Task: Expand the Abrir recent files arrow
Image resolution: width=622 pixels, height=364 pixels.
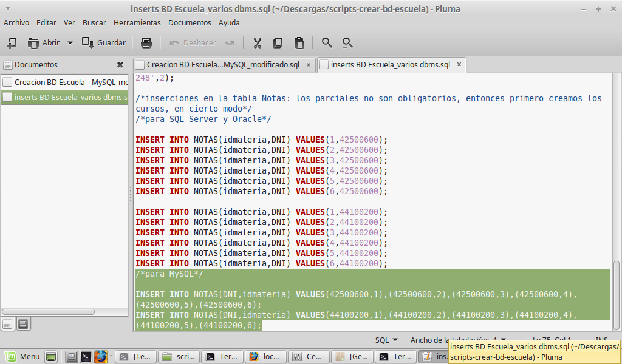Action: pos(70,42)
